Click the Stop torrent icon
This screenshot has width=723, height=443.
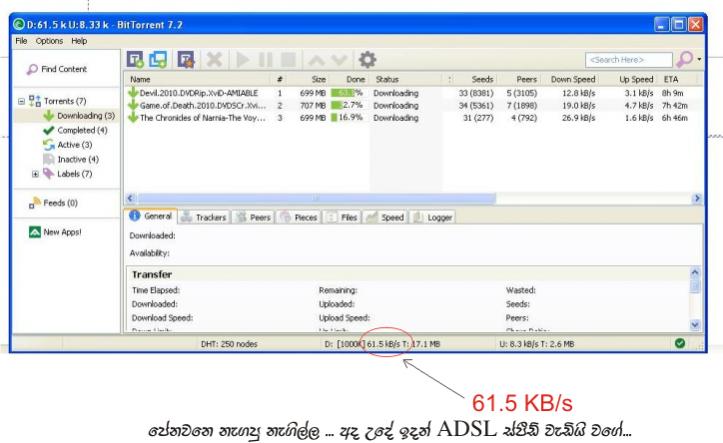289,60
